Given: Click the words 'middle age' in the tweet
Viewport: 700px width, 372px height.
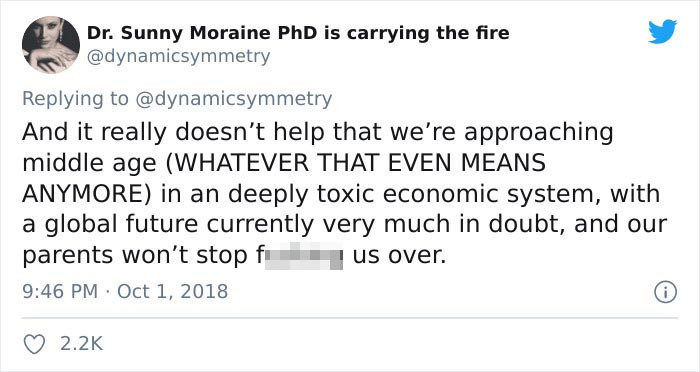Looking at the screenshot, I should 89,163.
